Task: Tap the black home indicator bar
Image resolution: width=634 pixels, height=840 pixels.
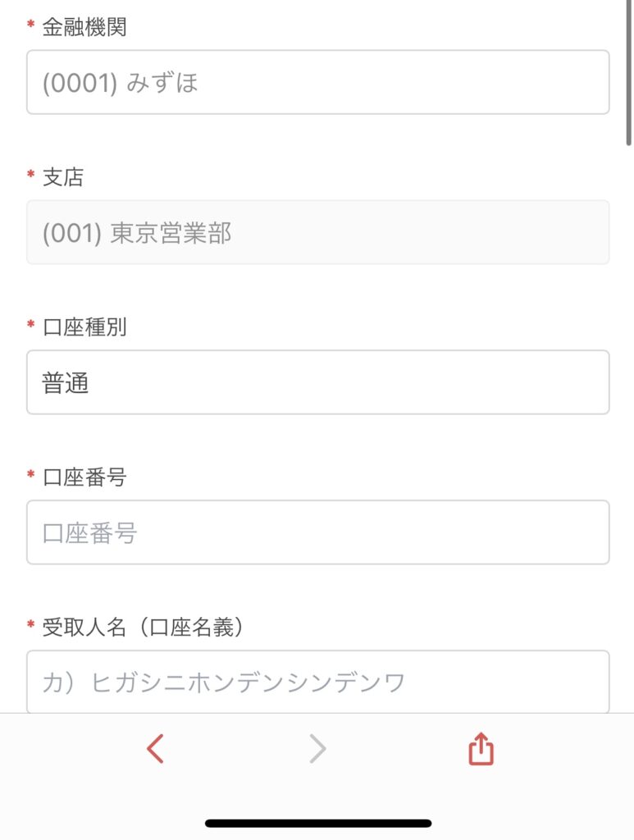Action: pos(318,823)
